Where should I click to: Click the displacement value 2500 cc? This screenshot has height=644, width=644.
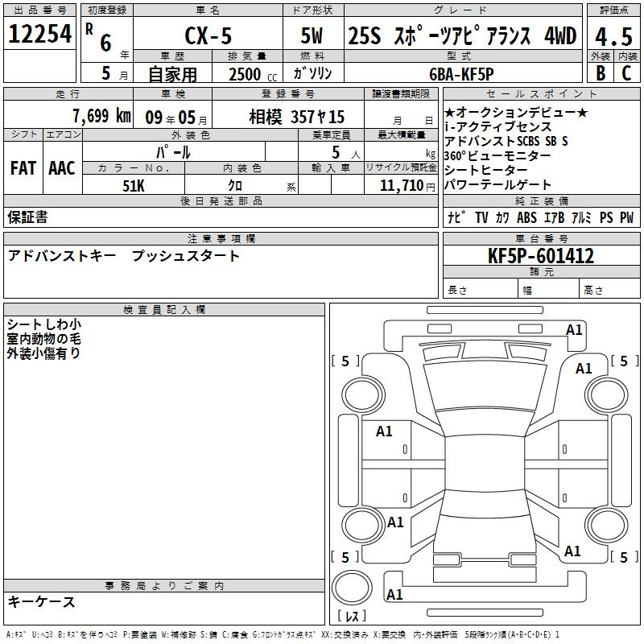[253, 74]
